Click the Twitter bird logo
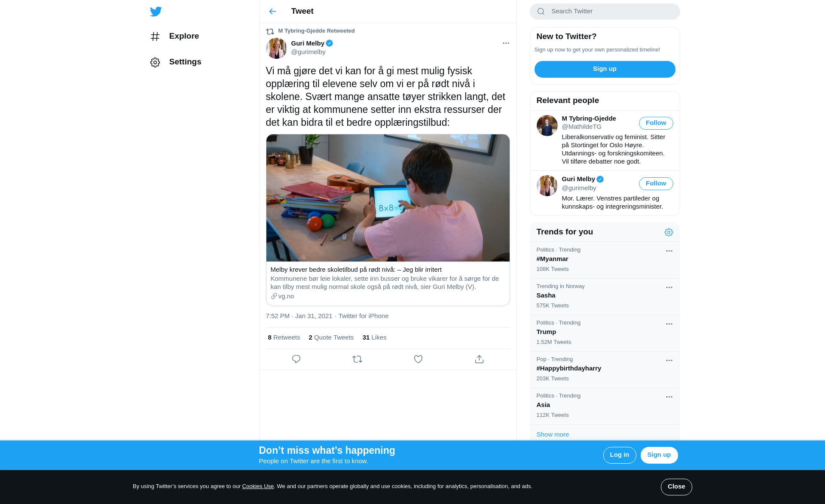 tap(156, 12)
